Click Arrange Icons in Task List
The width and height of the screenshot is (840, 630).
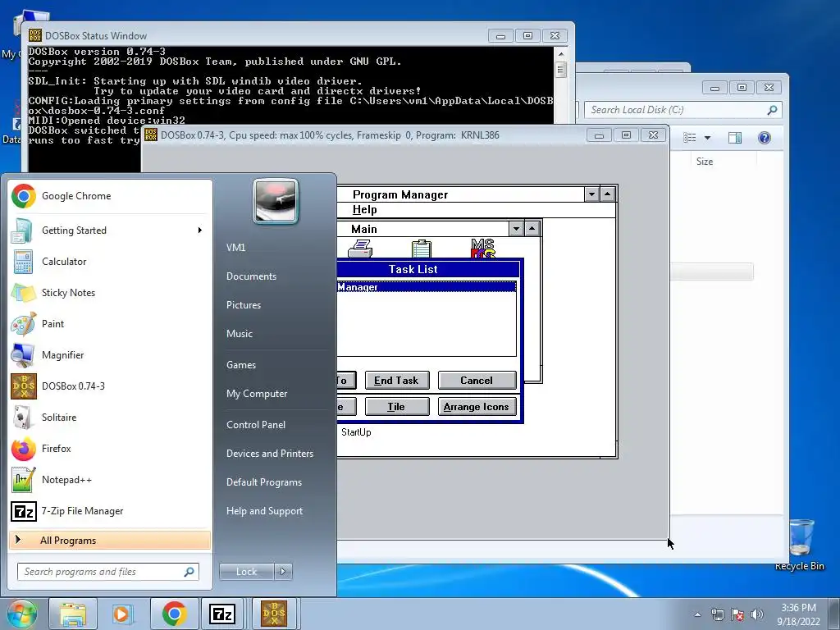point(477,407)
